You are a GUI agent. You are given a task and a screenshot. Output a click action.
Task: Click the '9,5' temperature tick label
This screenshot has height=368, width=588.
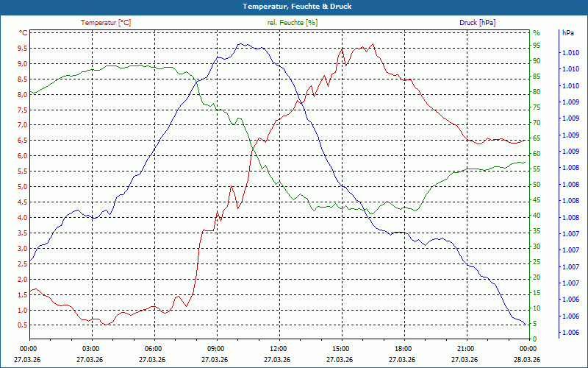pos(24,48)
